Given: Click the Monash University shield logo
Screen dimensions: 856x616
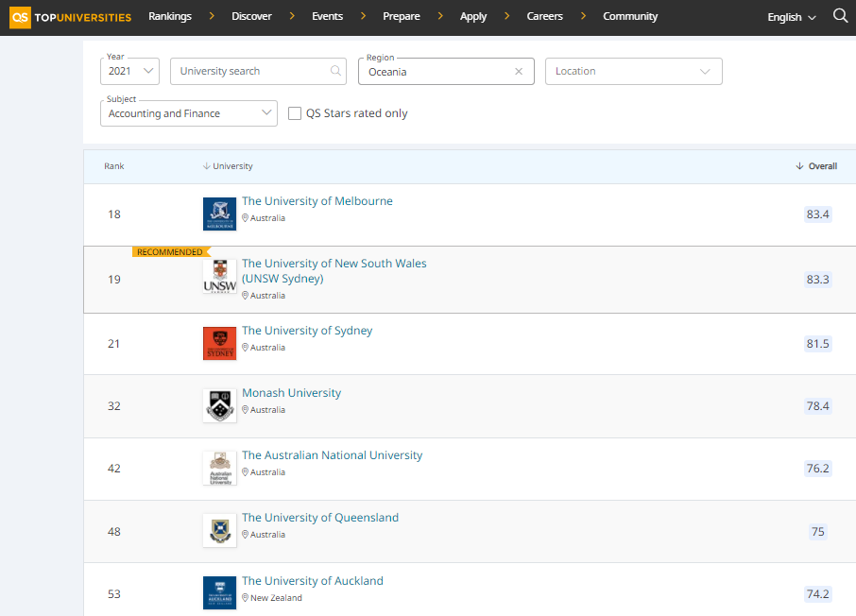Looking at the screenshot, I should coord(219,405).
